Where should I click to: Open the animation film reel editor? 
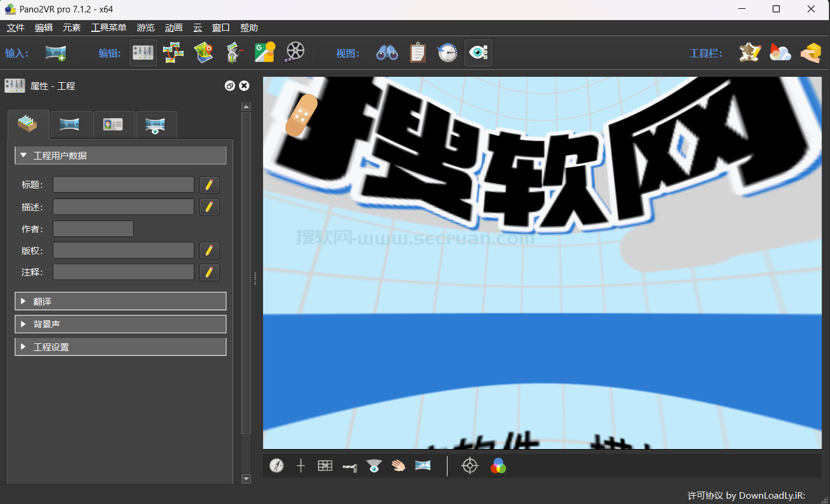coord(294,53)
